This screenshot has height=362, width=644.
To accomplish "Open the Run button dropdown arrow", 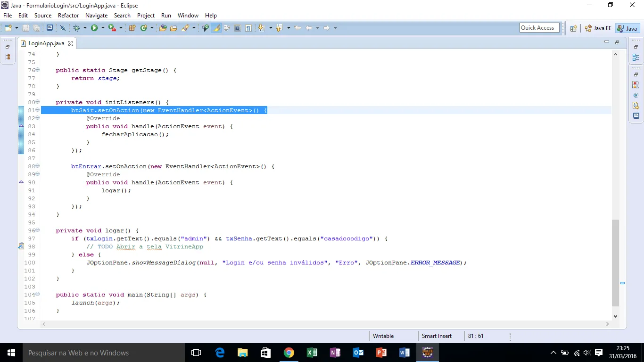I will tap(102, 28).
